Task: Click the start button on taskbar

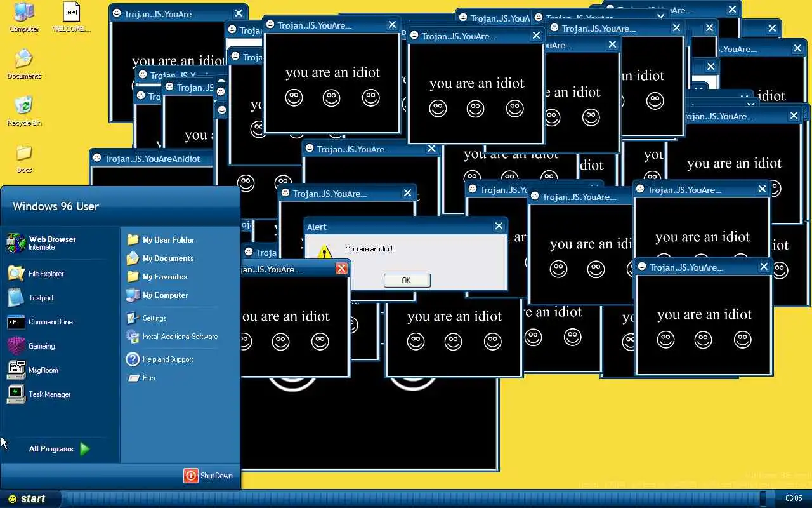Action: [30, 499]
